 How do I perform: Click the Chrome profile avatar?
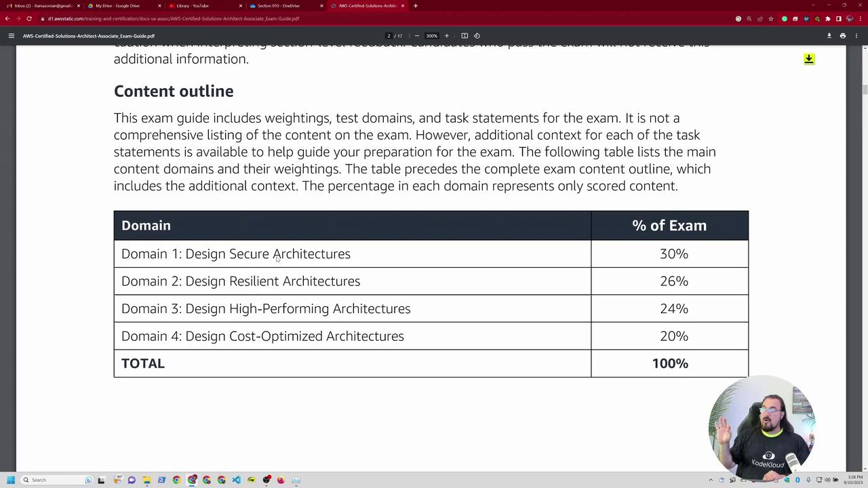[x=850, y=19]
